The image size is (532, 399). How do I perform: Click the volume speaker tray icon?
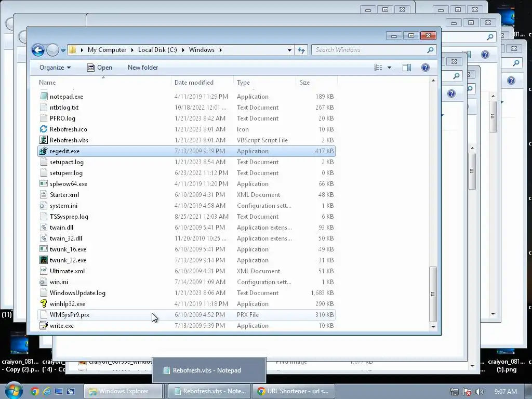pyautogui.click(x=479, y=392)
